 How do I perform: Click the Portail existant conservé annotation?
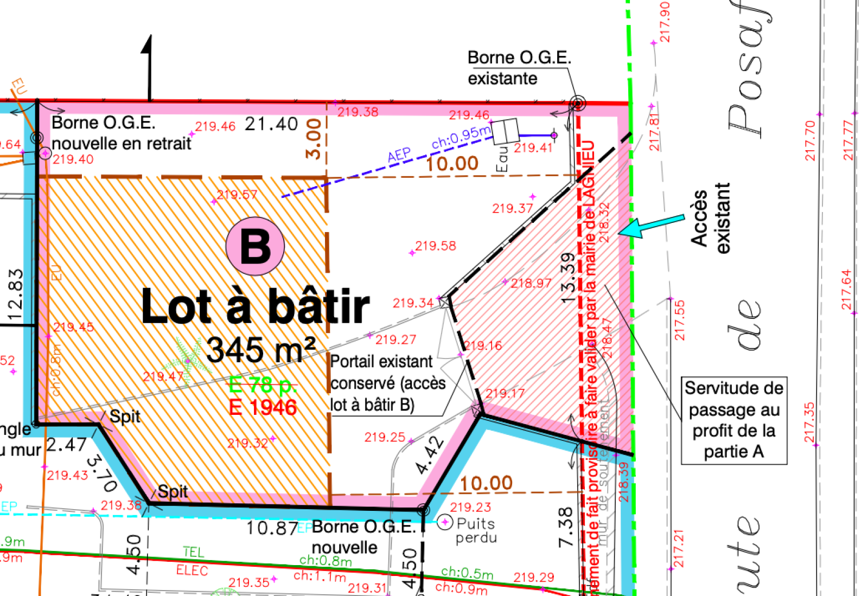point(387,383)
